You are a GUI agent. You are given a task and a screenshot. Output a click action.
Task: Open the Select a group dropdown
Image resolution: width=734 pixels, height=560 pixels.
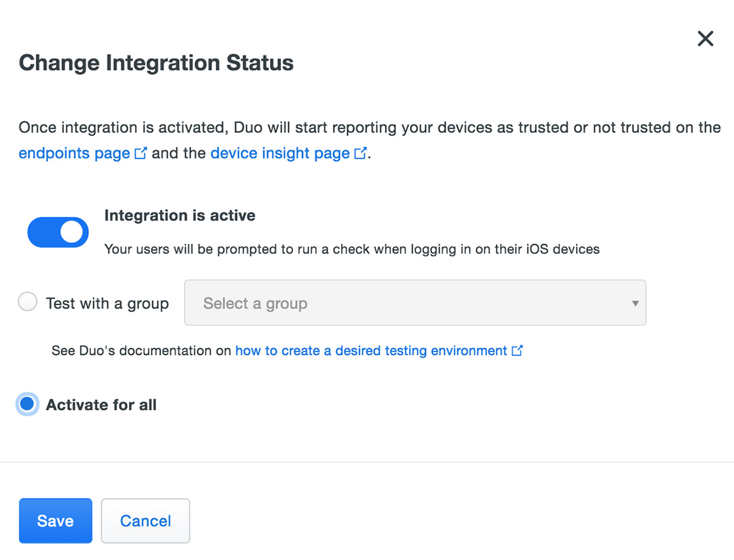click(415, 303)
